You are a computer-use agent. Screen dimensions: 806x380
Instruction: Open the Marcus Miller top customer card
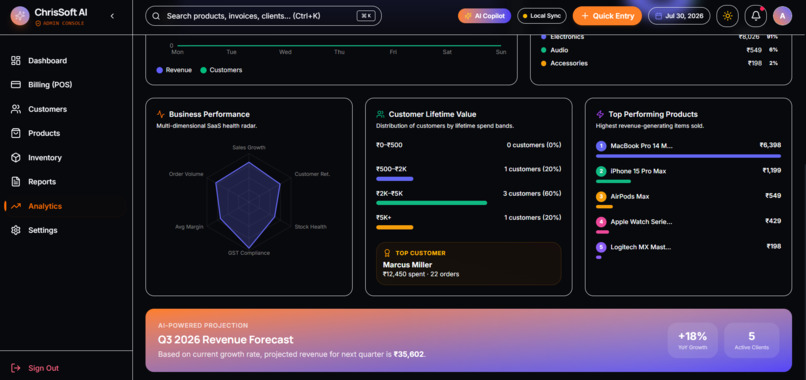pos(468,264)
